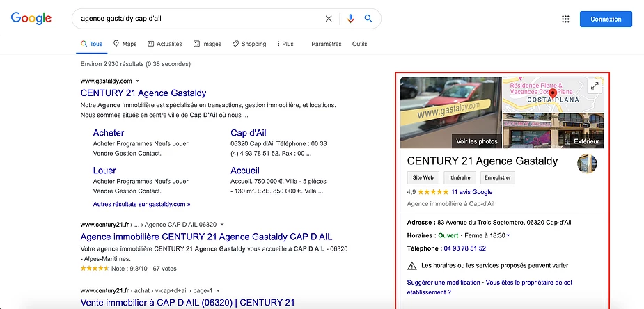Open the Google apps grid

tap(565, 19)
